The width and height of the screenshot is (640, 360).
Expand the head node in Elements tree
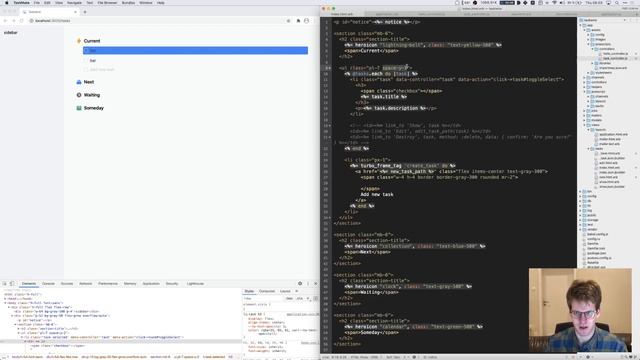point(5,298)
